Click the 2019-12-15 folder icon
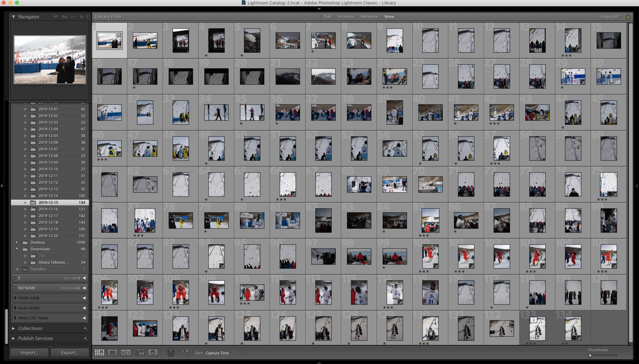The image size is (639, 364). (x=33, y=202)
